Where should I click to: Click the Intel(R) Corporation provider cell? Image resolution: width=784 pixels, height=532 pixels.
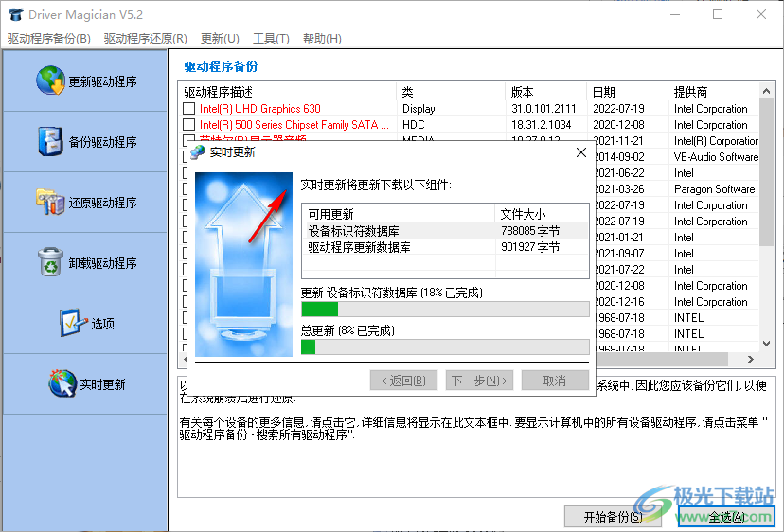coord(716,140)
